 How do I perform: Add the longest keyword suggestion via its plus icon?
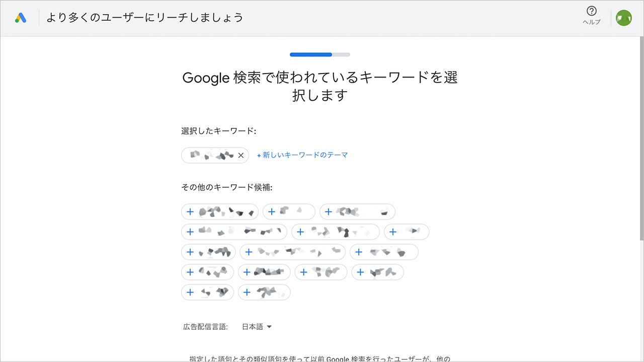tap(190, 232)
